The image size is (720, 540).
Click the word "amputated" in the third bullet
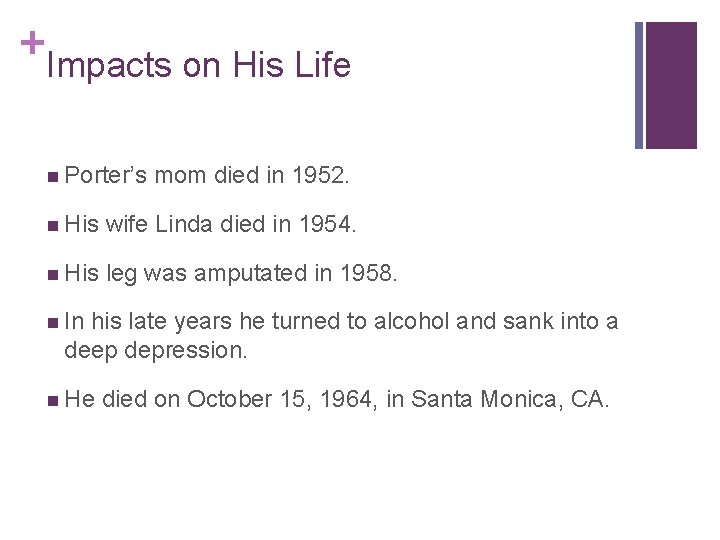point(257,272)
